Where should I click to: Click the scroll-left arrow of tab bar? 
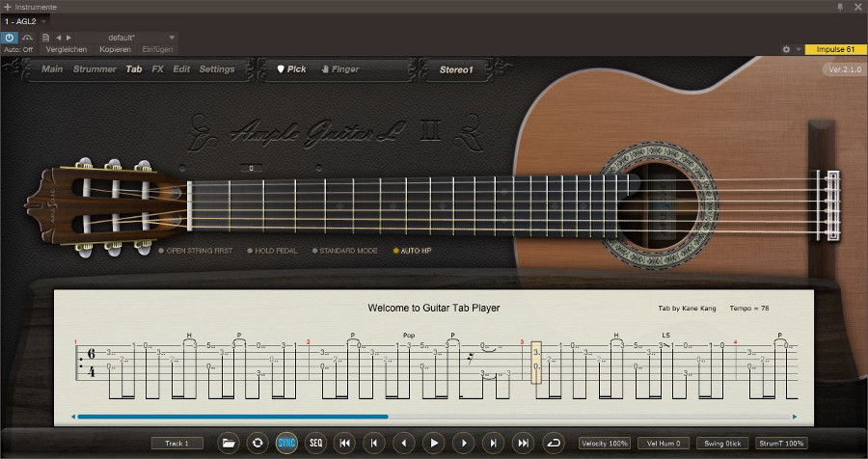(73, 417)
